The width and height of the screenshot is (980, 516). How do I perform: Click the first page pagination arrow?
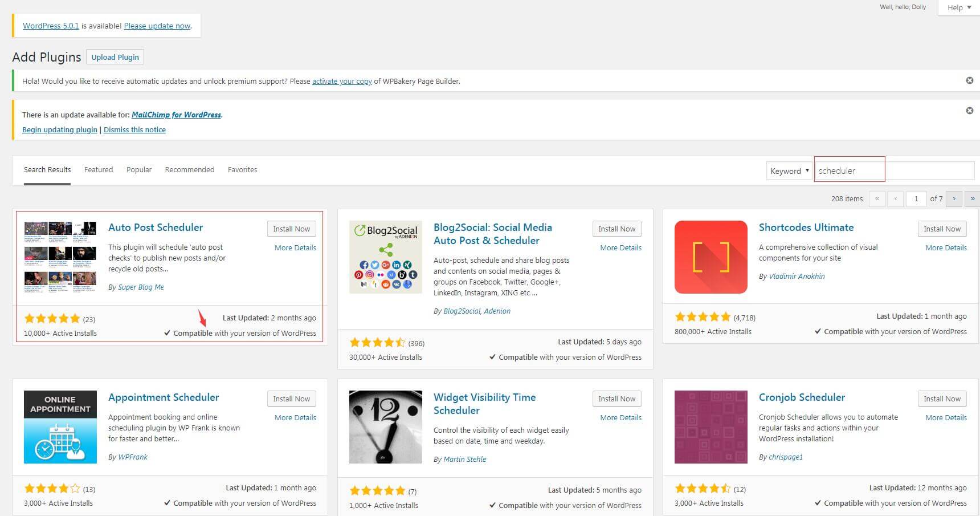(877, 198)
